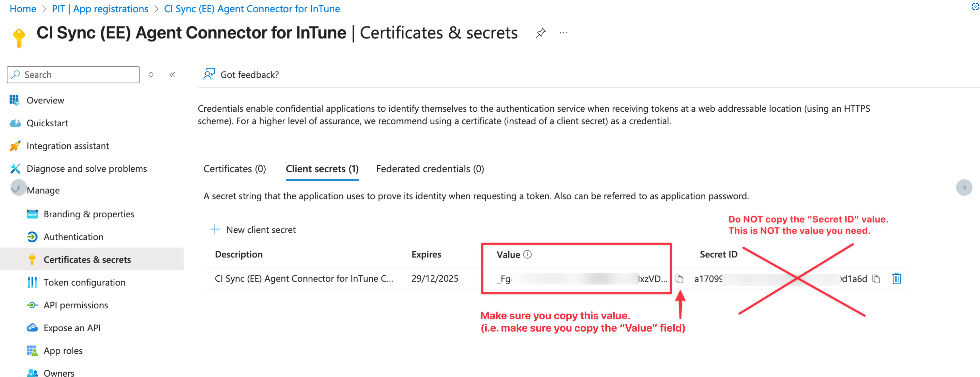Copy the Secret ID to clipboard
This screenshot has height=377, width=980.
click(876, 279)
